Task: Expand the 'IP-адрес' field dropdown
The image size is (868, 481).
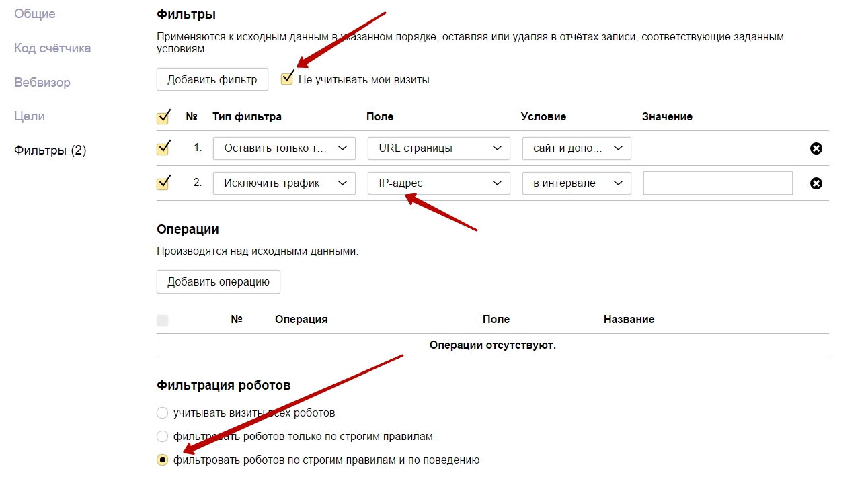Action: tap(438, 183)
